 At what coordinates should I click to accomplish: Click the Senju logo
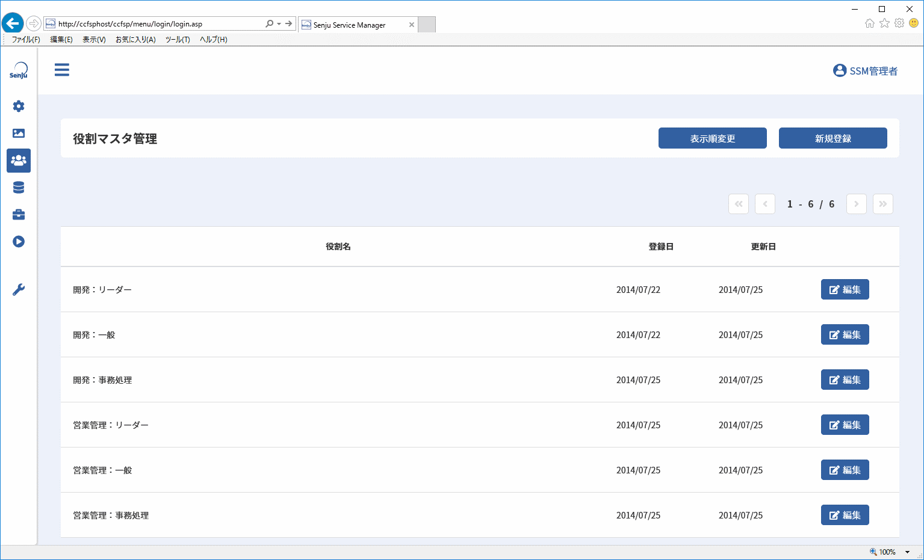point(19,70)
